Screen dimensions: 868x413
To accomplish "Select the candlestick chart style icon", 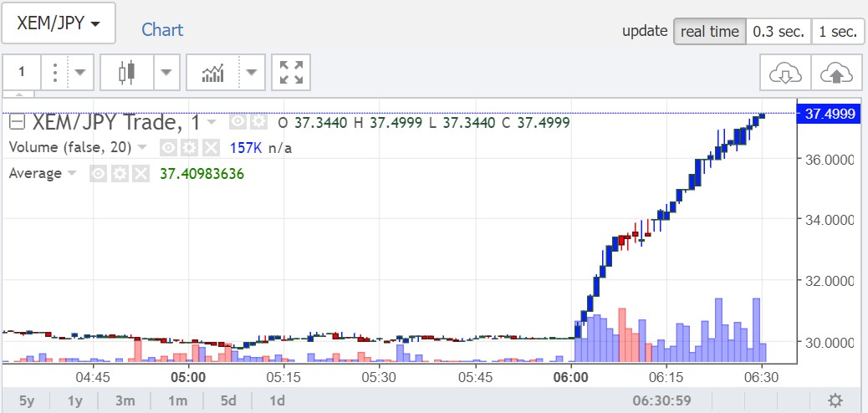I will (127, 72).
